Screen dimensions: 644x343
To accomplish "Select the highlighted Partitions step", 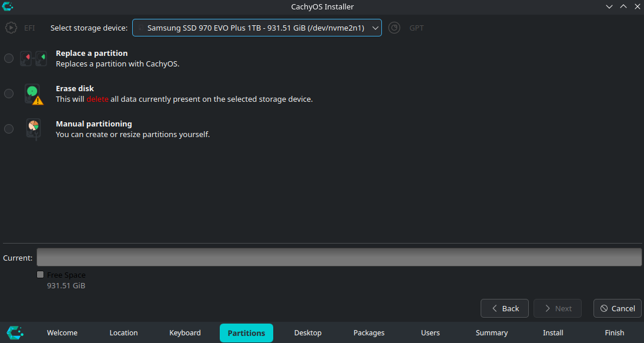I will [246, 333].
